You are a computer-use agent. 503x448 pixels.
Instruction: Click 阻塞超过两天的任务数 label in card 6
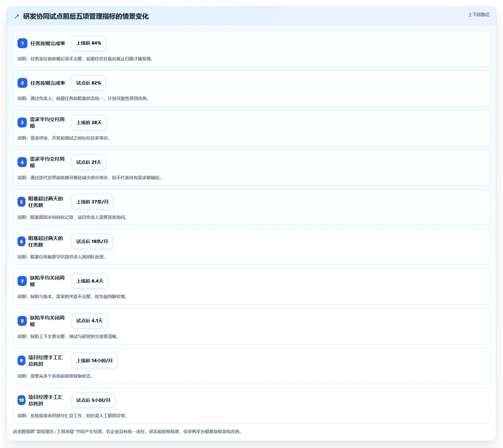[x=46, y=241]
